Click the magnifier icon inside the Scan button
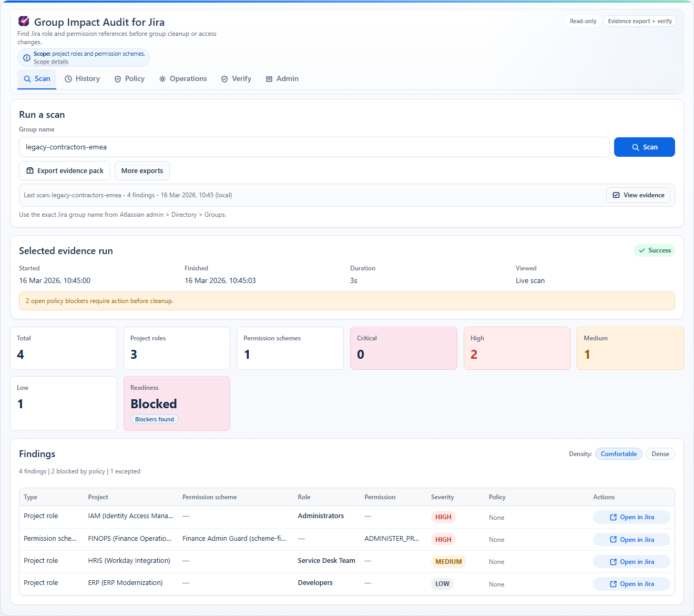694x616 pixels. pos(636,147)
